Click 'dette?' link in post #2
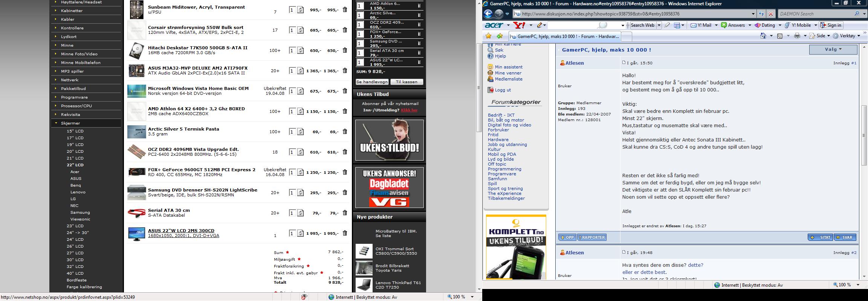Viewport: 868px width, 301px height. pyautogui.click(x=695, y=265)
